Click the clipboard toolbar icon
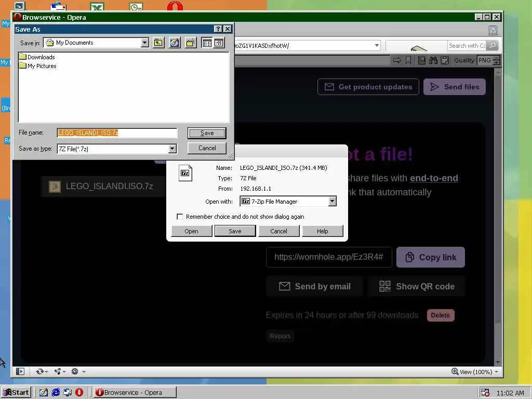Viewport: 532px width, 399px height. 445,60
